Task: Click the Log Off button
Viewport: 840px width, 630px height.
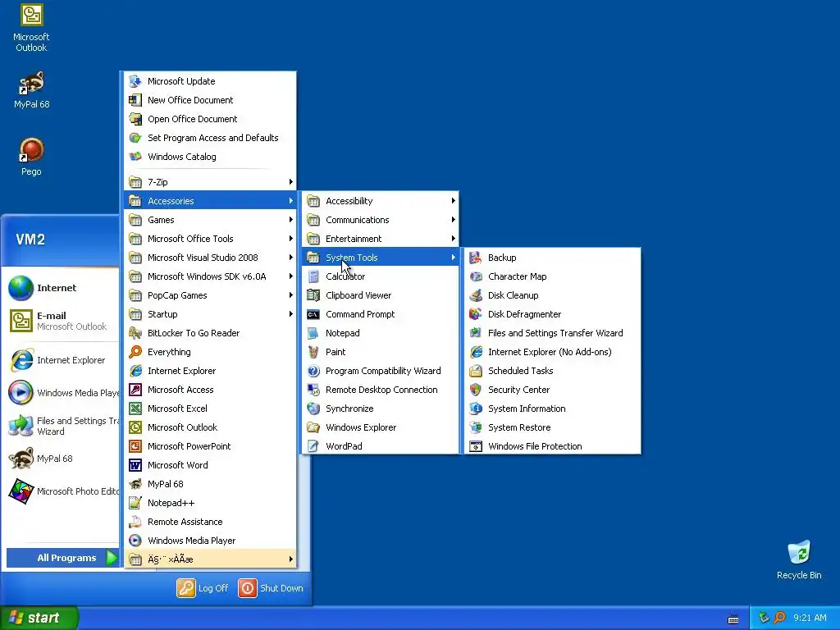Action: tap(203, 588)
